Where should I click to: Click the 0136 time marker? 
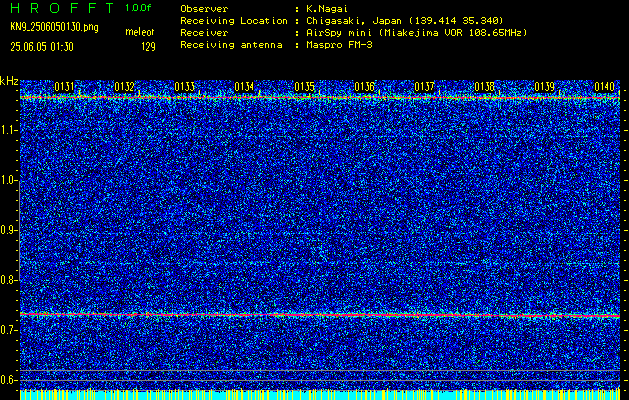pyautogui.click(x=365, y=86)
